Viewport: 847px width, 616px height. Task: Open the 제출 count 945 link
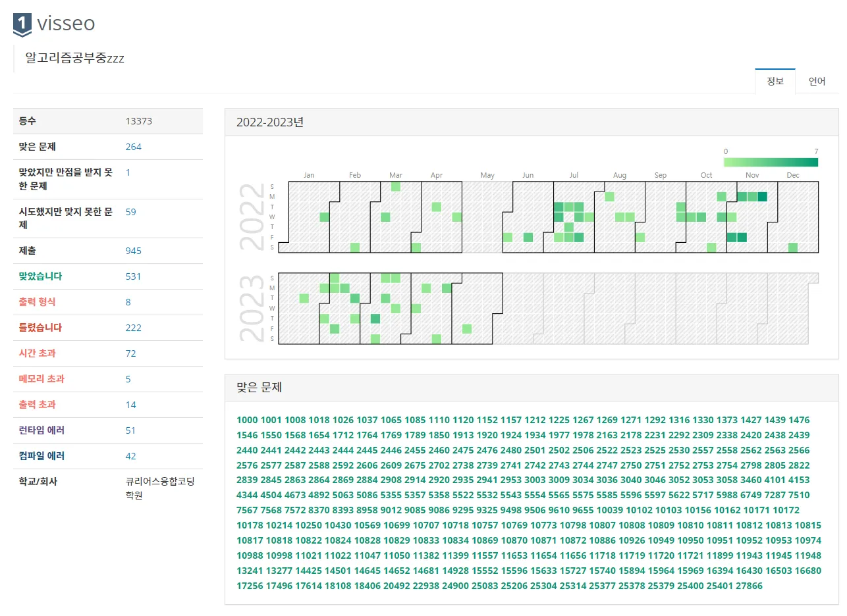(x=133, y=251)
